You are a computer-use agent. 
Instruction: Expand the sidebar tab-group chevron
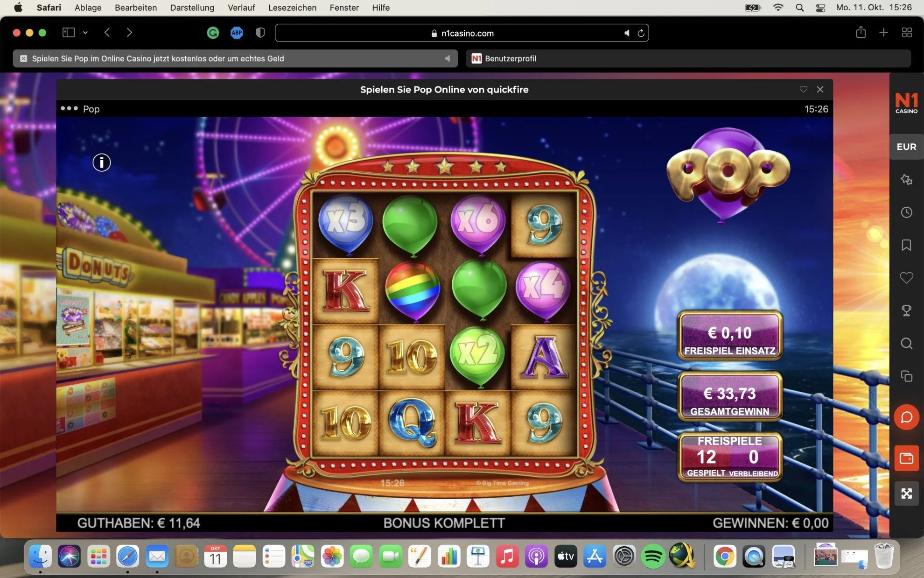(x=85, y=32)
